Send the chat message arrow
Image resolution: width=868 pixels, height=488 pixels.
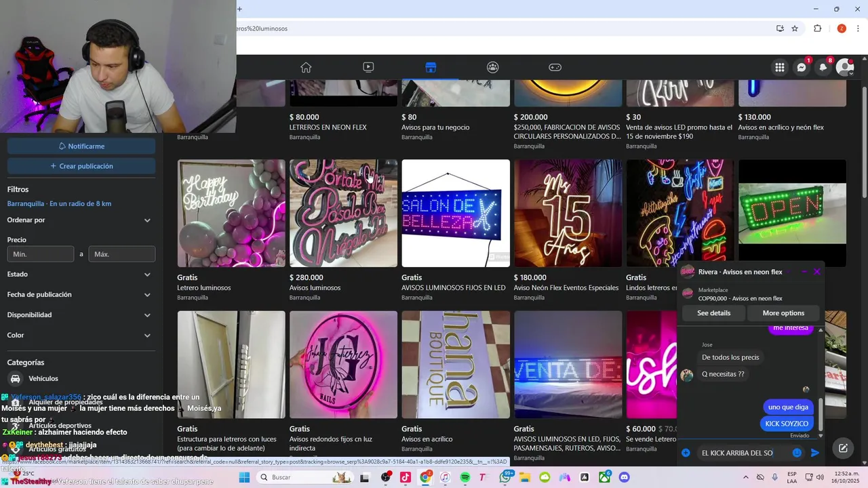[815, 453]
